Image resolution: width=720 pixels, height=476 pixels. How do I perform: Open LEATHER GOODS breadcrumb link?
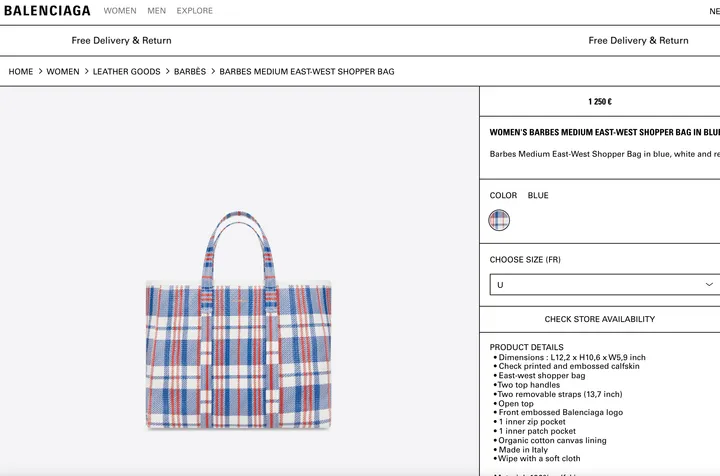(x=127, y=72)
